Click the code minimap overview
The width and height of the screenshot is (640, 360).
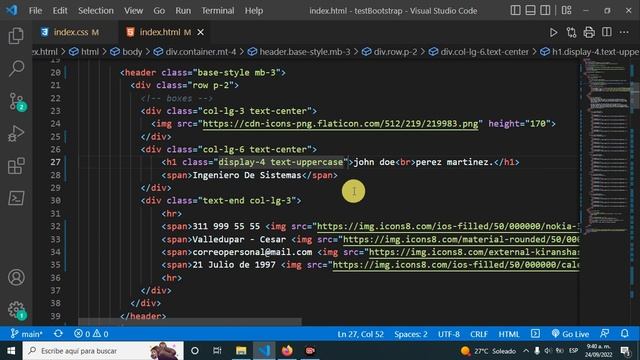[606, 147]
